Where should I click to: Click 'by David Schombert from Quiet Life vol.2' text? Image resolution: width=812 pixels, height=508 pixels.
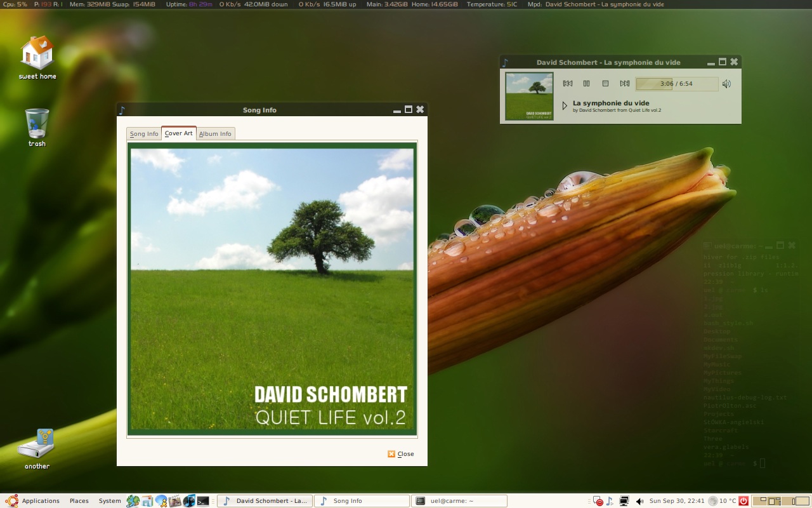coord(617,110)
